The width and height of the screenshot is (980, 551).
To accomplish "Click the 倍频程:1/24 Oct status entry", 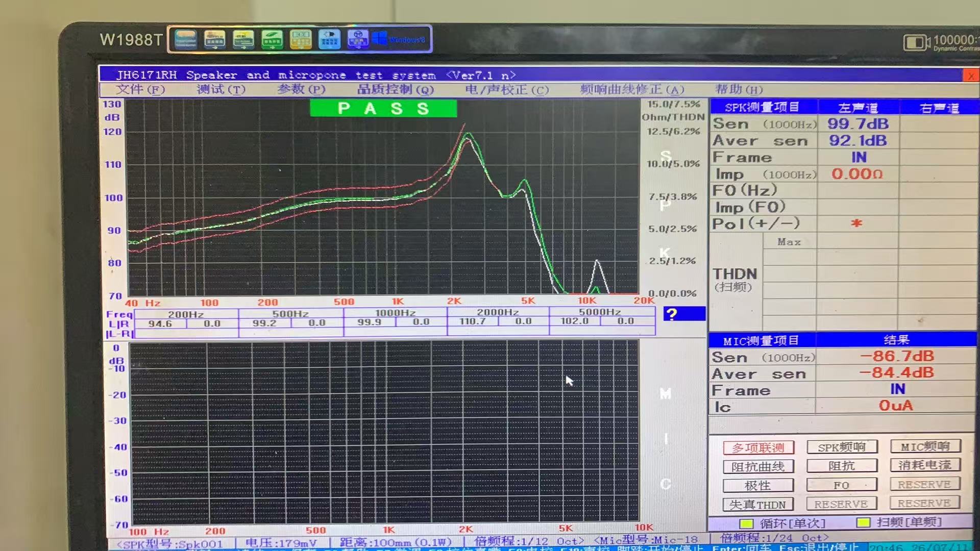I will pos(774,538).
